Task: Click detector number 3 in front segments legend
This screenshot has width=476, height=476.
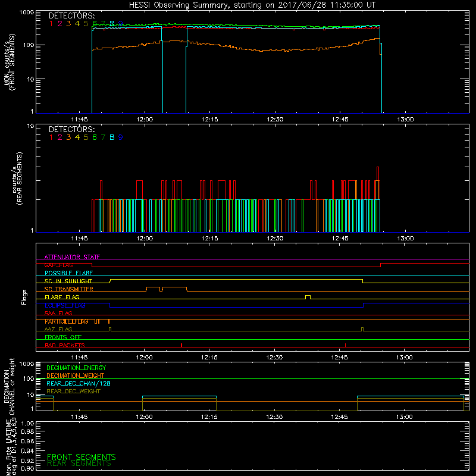Action: (68, 24)
